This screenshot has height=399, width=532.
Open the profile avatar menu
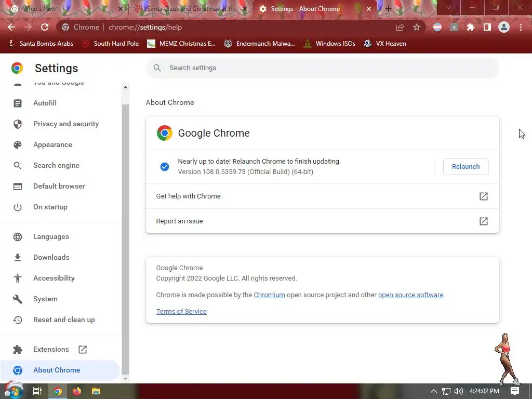[504, 27]
